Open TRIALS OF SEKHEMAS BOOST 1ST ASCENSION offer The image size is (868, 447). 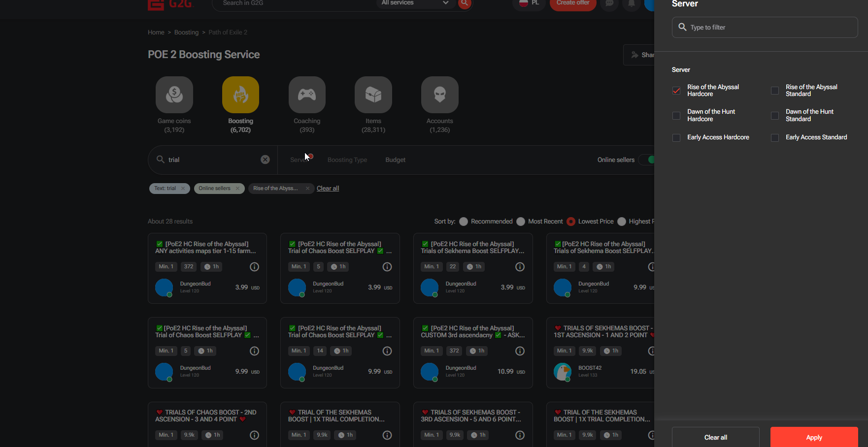(600, 352)
